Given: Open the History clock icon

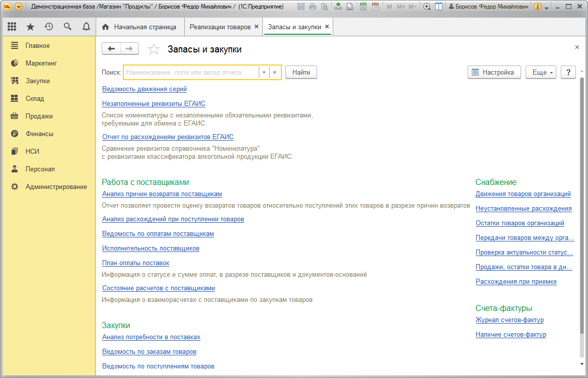Looking at the screenshot, I should coord(49,27).
